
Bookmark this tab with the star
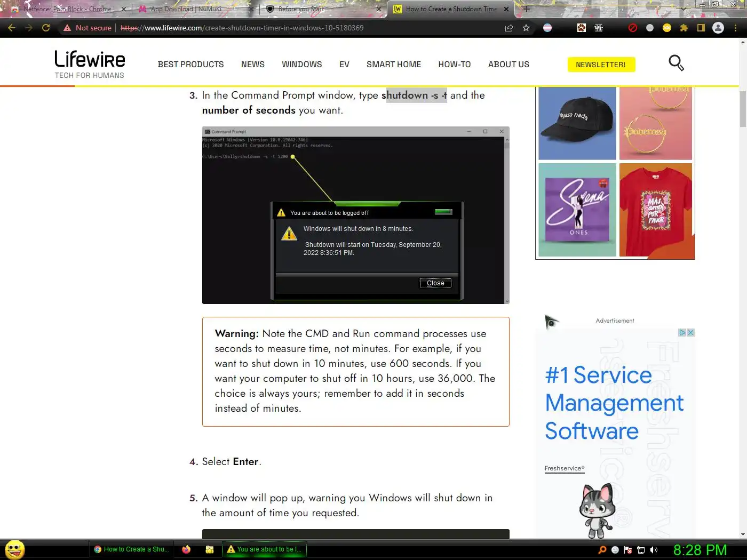526,28
